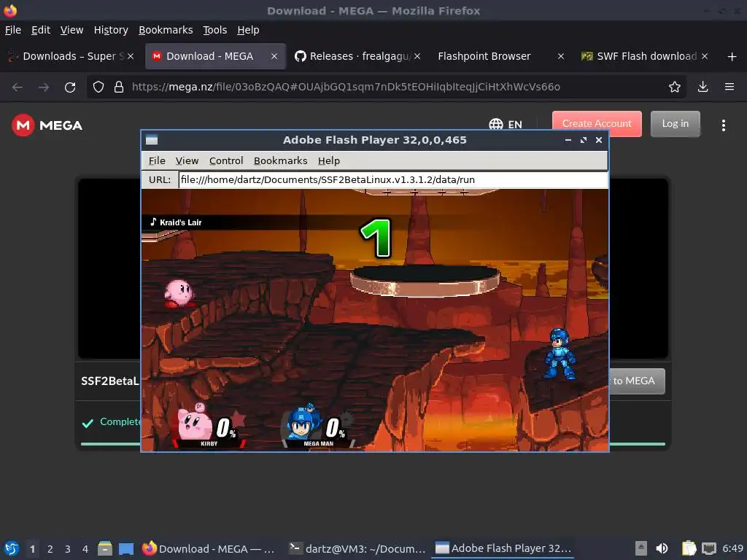Screen dimensions: 747x560
Task: Go back in Firefox history
Action: (18, 87)
